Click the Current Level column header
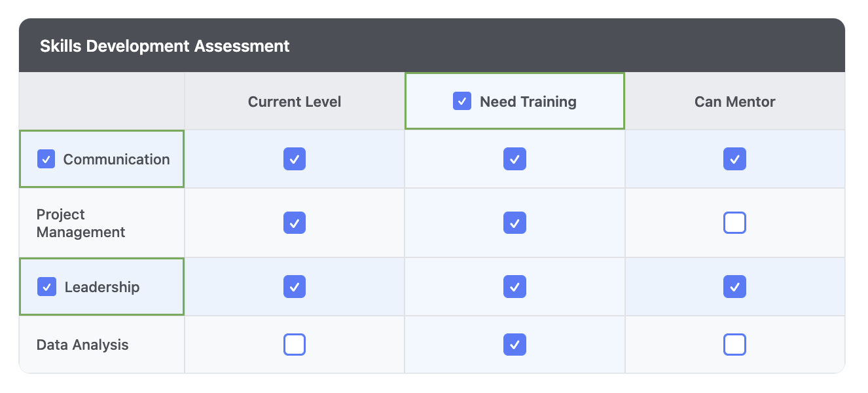The image size is (868, 393). pos(295,102)
